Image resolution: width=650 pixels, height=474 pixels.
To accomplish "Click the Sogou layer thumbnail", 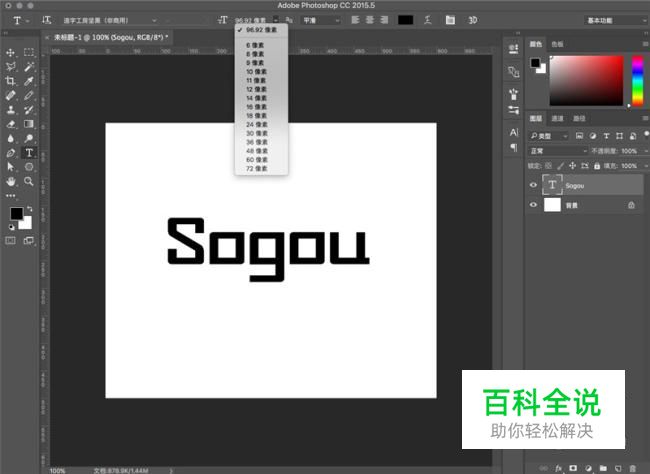I will [x=552, y=185].
